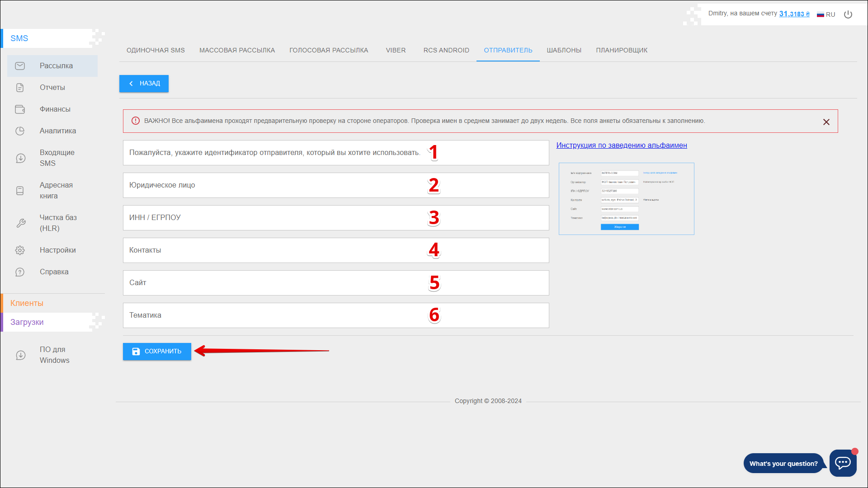The image size is (868, 488).
Task: Click the wallet icon for Финансы
Action: pyautogui.click(x=20, y=109)
